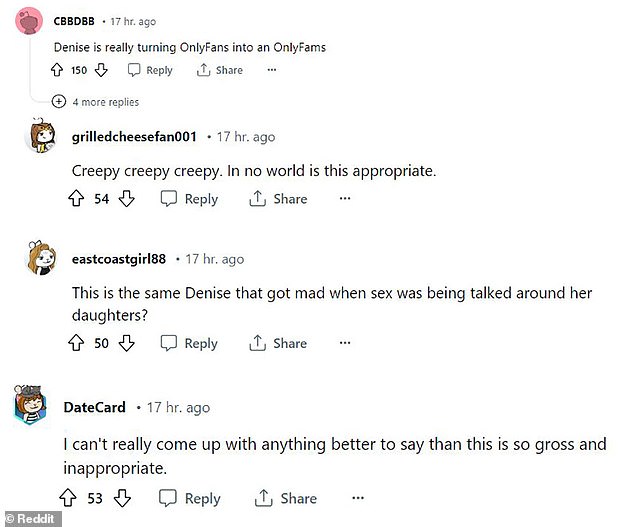Upvote the CBBDBB comment

pos(57,70)
